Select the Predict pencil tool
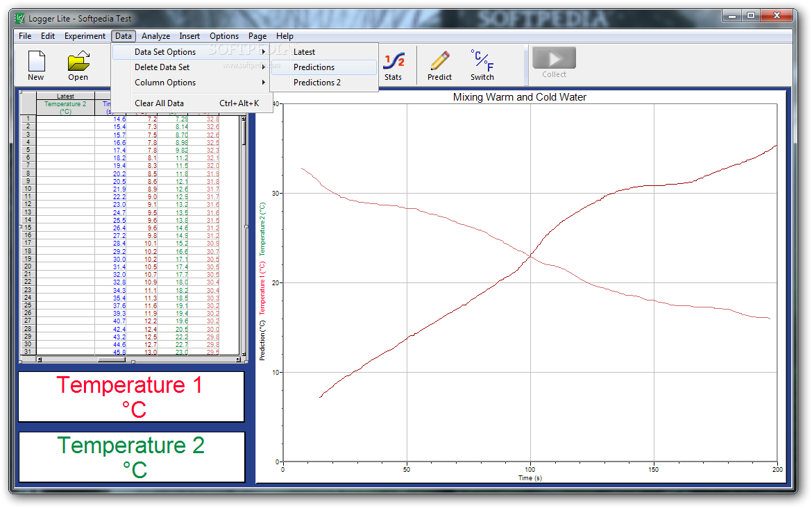 tap(440, 66)
